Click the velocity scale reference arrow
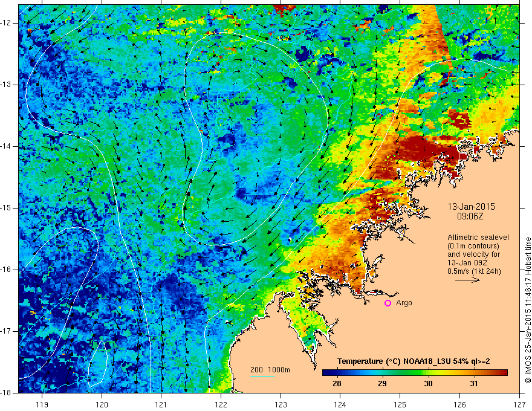Image resolution: width=532 pixels, height=411 pixels. 467,280
